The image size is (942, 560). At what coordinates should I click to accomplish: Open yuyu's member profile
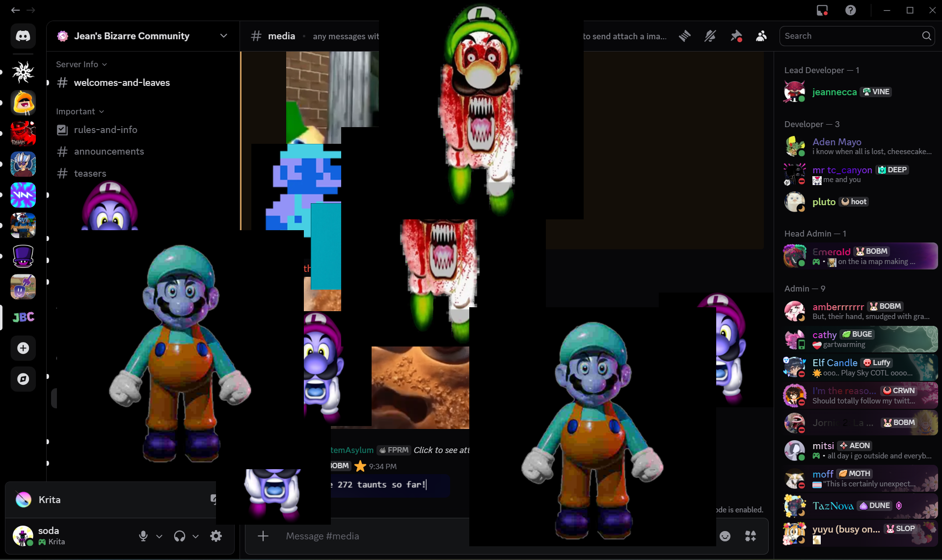tap(860, 533)
